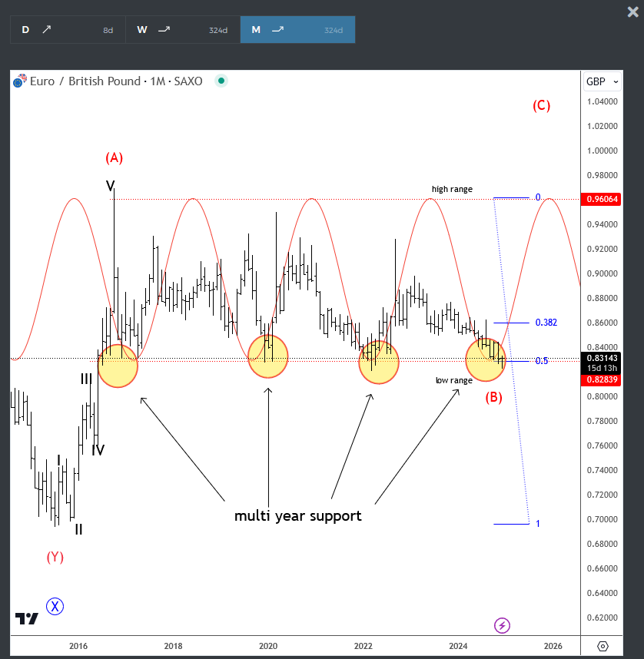
Task: Click the chart settings icon below the price scale
Action: [x=603, y=647]
